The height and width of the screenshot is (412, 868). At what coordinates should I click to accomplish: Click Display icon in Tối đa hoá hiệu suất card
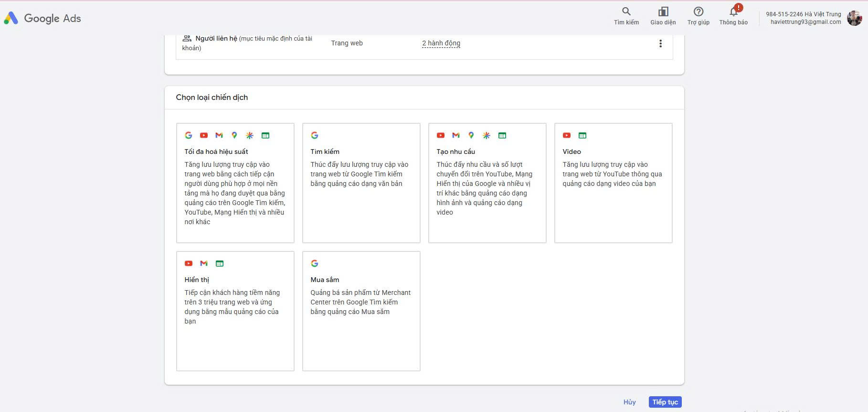(x=265, y=135)
